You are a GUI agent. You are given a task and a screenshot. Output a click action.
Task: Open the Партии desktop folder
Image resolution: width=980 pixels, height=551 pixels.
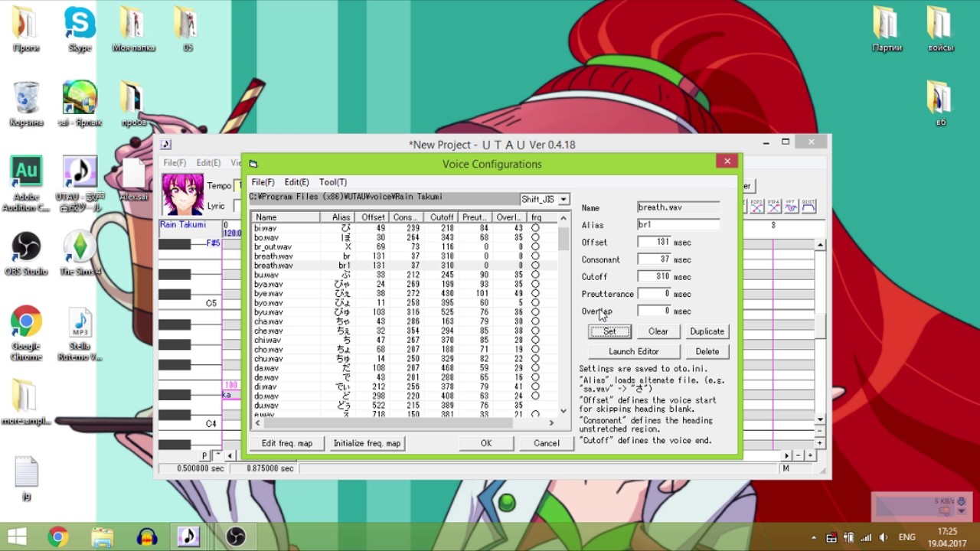coord(887,29)
